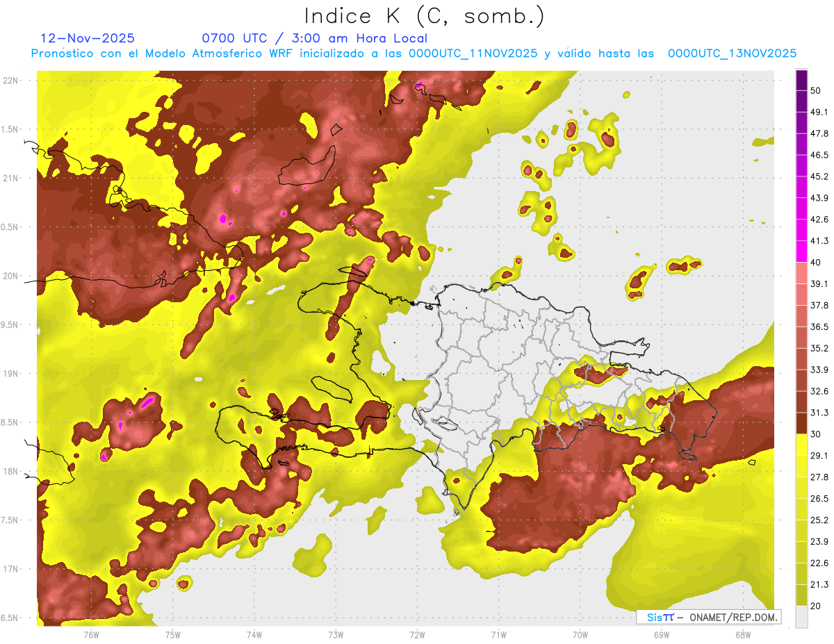This screenshot has width=834, height=644.
Task: Click the colorbar value "20" at the bottom
Action: 816,606
